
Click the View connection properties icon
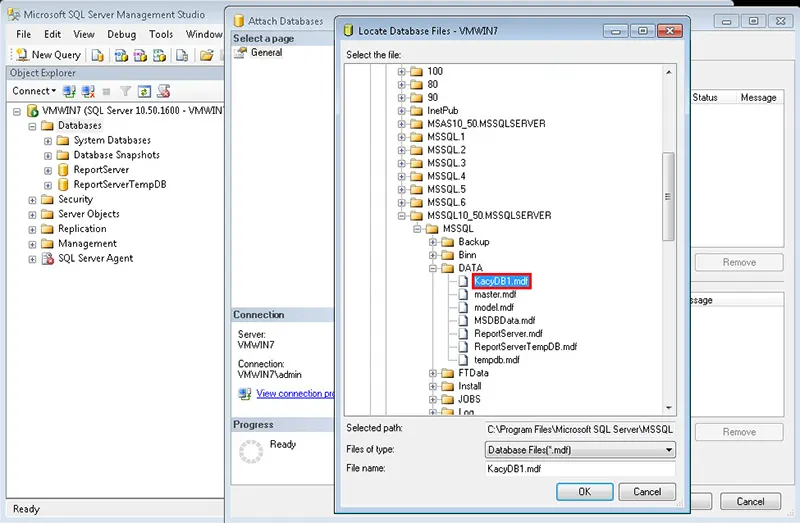[245, 393]
